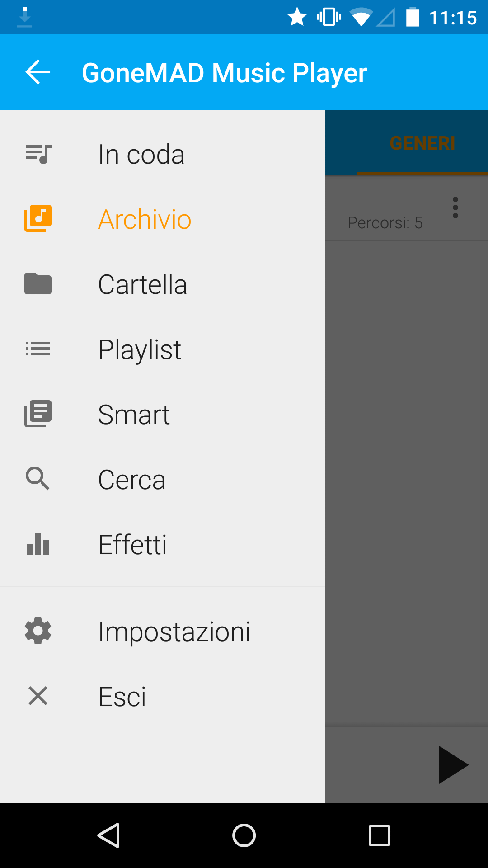This screenshot has width=488, height=868.
Task: Select the Playlist menu entry
Action: click(163, 349)
